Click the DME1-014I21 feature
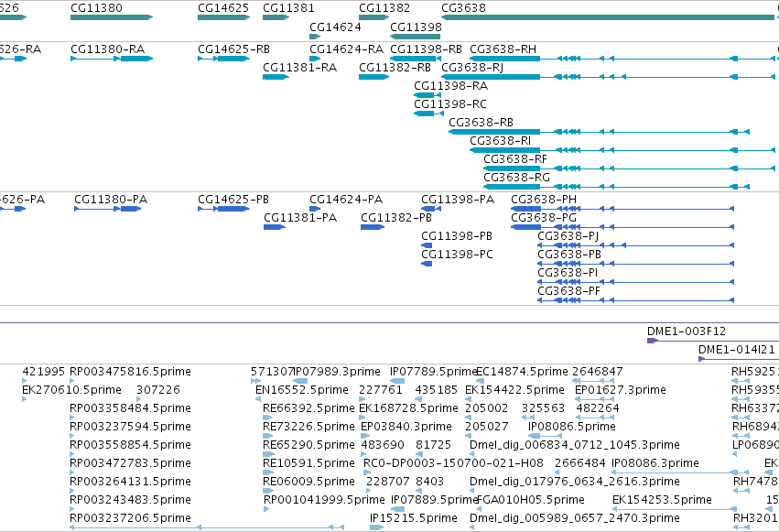779x532 pixels. click(739, 359)
